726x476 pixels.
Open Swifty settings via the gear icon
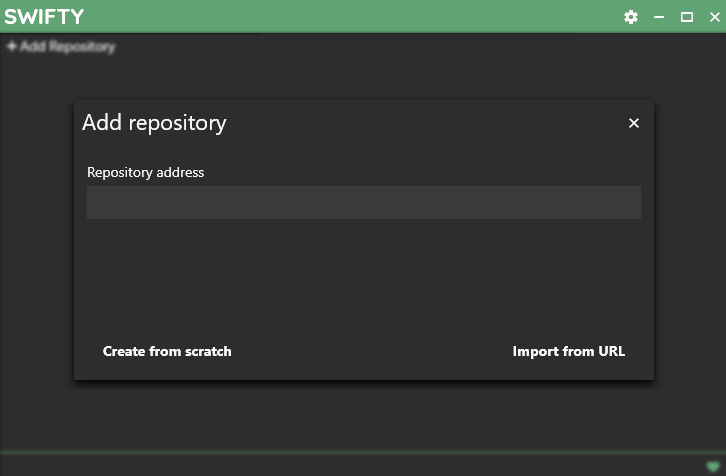631,17
